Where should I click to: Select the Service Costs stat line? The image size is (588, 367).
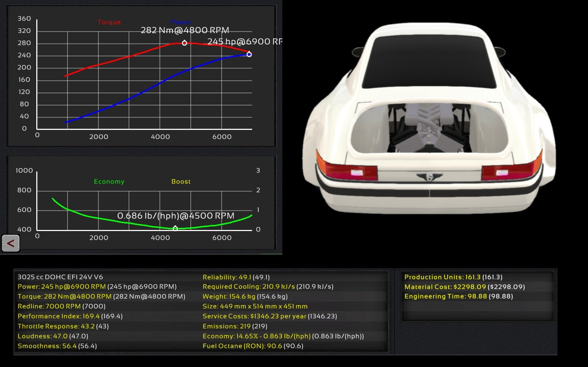pyautogui.click(x=269, y=316)
